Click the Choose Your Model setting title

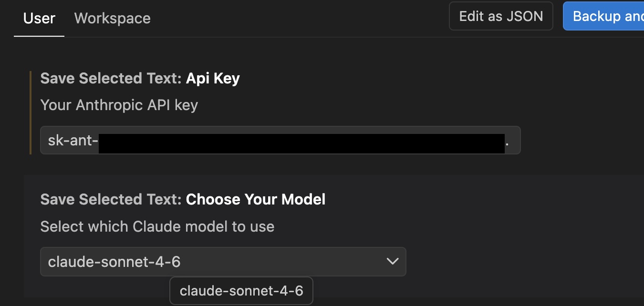[183, 199]
